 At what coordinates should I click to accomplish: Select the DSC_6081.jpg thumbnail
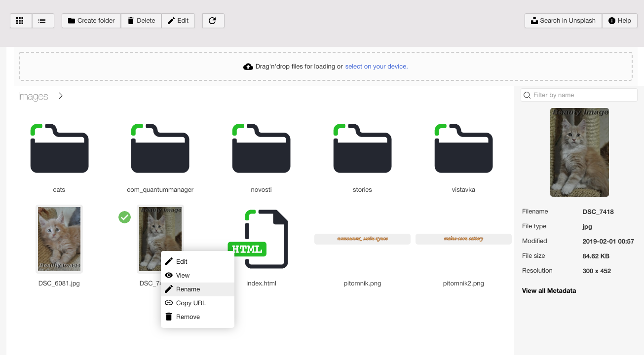59,239
